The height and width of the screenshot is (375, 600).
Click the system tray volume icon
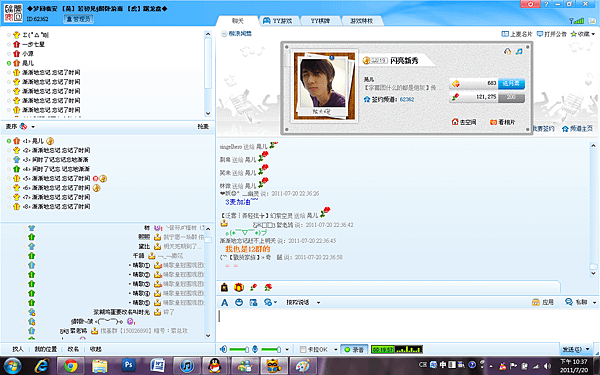[x=548, y=367]
